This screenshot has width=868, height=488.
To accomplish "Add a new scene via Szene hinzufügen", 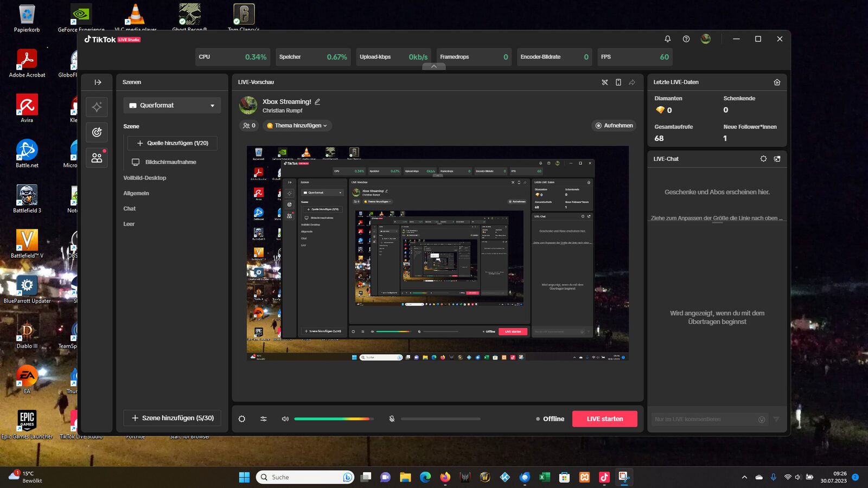I will [171, 418].
